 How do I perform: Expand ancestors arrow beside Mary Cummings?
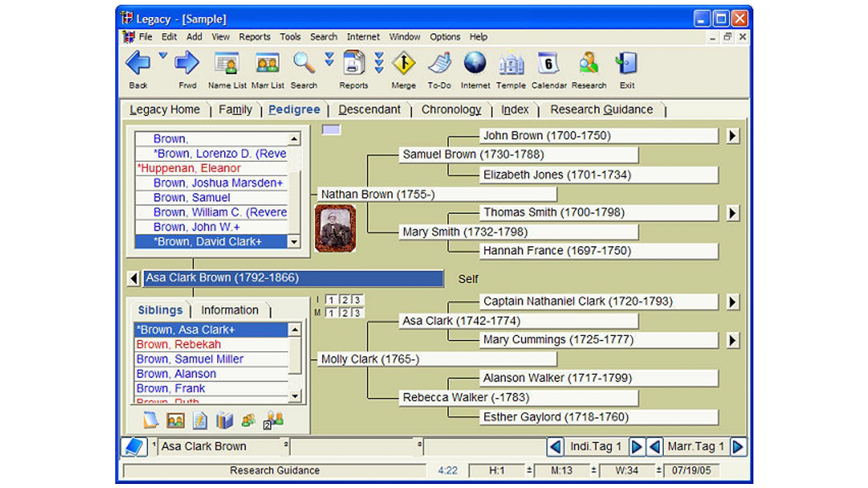click(x=732, y=340)
